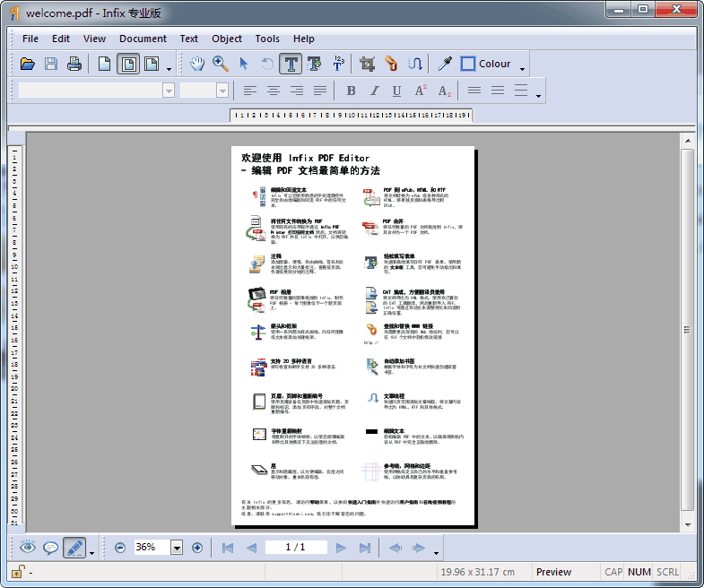Open a file with the folder icon
Image resolution: width=704 pixels, height=588 pixels.
[x=28, y=64]
